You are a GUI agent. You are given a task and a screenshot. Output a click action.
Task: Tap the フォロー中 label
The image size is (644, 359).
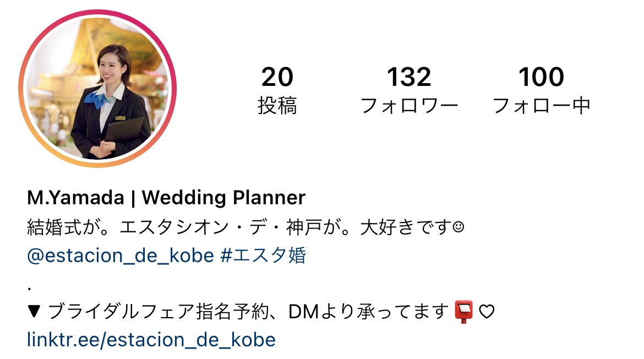[x=541, y=106]
